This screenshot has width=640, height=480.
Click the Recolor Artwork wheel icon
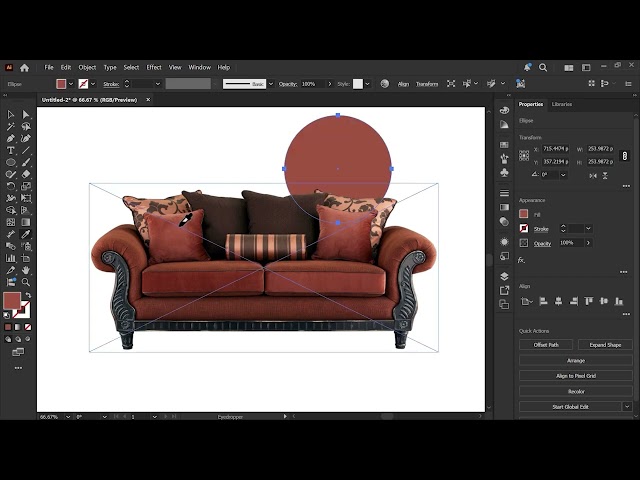384,84
